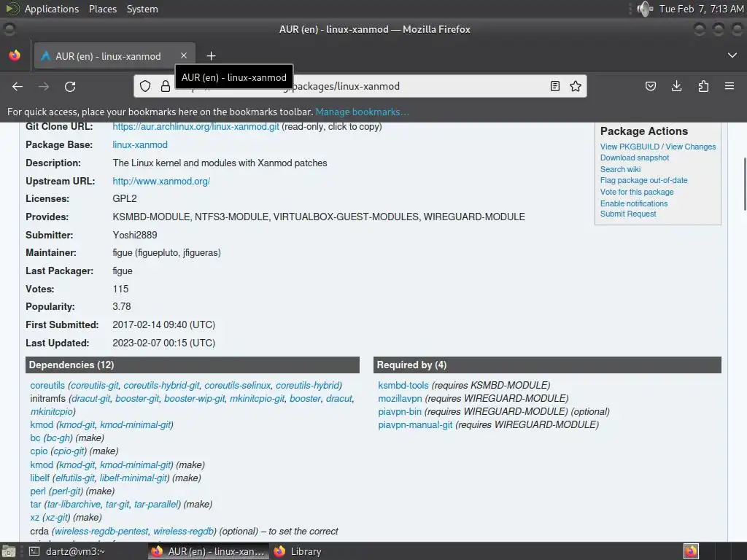This screenshot has width=747, height=560.
Task: Click View Changes link
Action: (690, 147)
